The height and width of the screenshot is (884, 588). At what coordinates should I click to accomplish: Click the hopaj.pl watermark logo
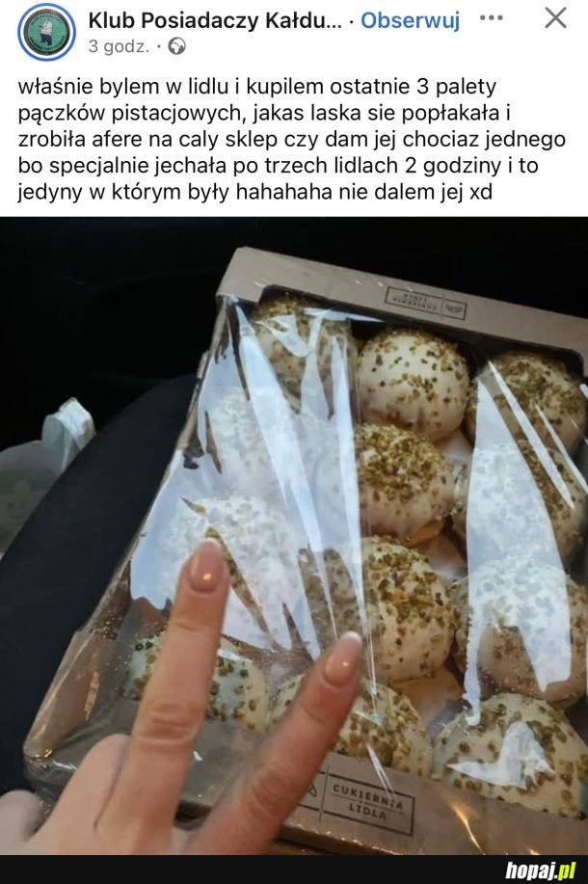tap(541, 870)
